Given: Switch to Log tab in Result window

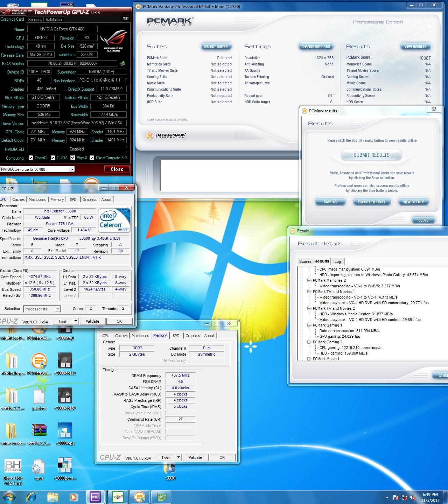Looking at the screenshot, I should (338, 261).
